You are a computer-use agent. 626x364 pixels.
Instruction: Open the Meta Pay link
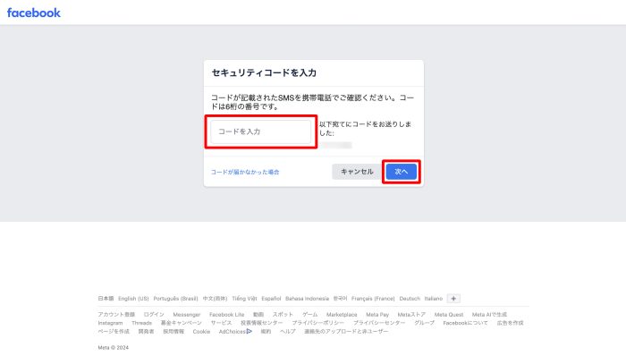coord(377,315)
